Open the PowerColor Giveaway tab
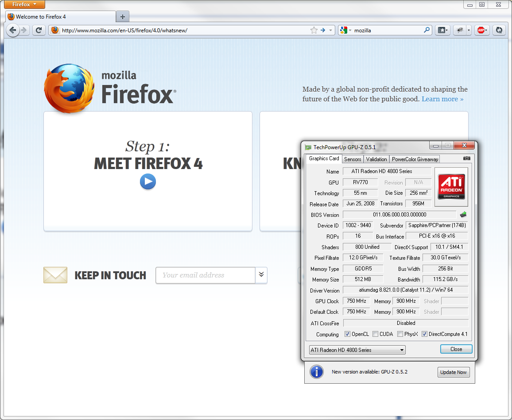This screenshot has width=512, height=420. coord(415,159)
